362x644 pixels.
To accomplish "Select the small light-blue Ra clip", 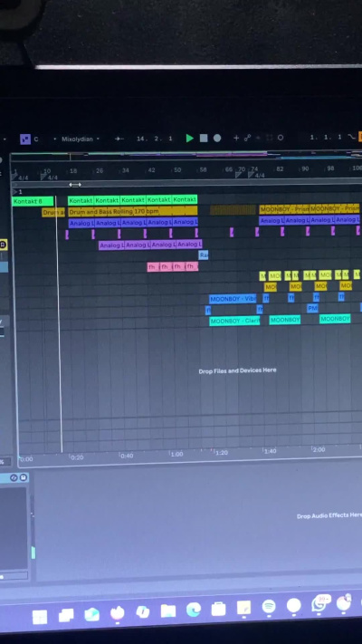I will (x=204, y=255).
